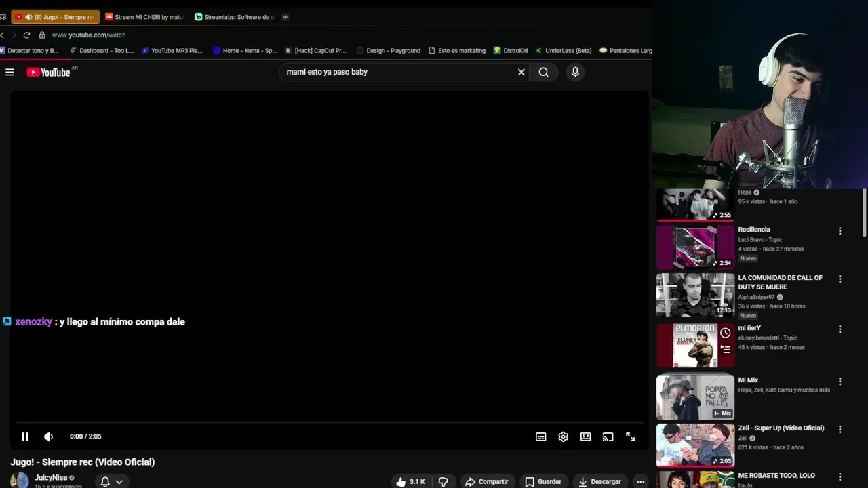The image size is (868, 488).
Task: Open the 'YouTube MP3 Pla...' bookmark
Action: (172, 50)
